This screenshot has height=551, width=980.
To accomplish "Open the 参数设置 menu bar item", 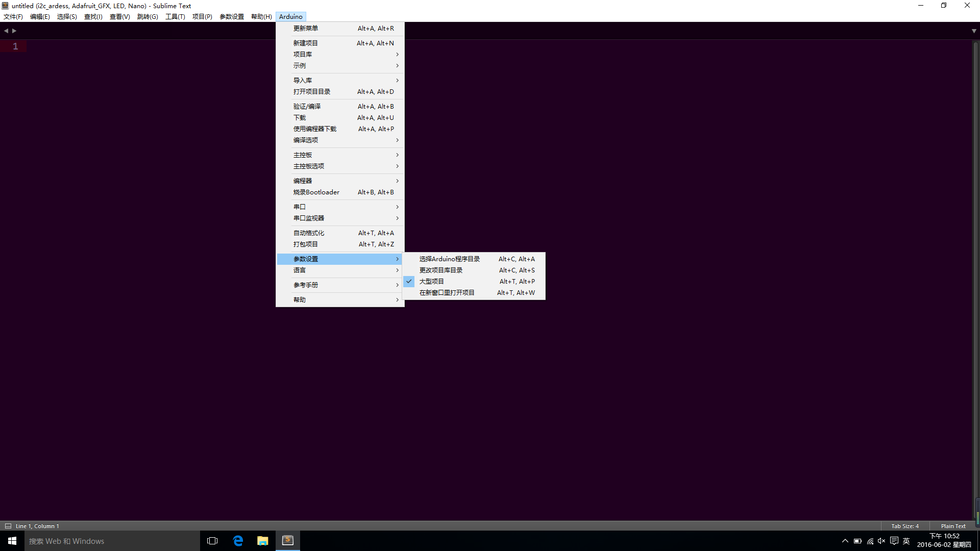I will pos(232,17).
